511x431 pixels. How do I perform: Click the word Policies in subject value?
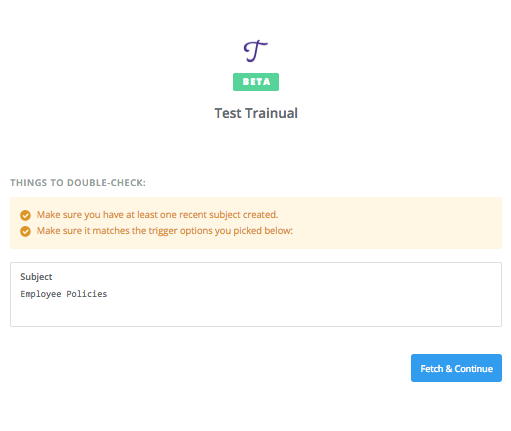[87, 294]
